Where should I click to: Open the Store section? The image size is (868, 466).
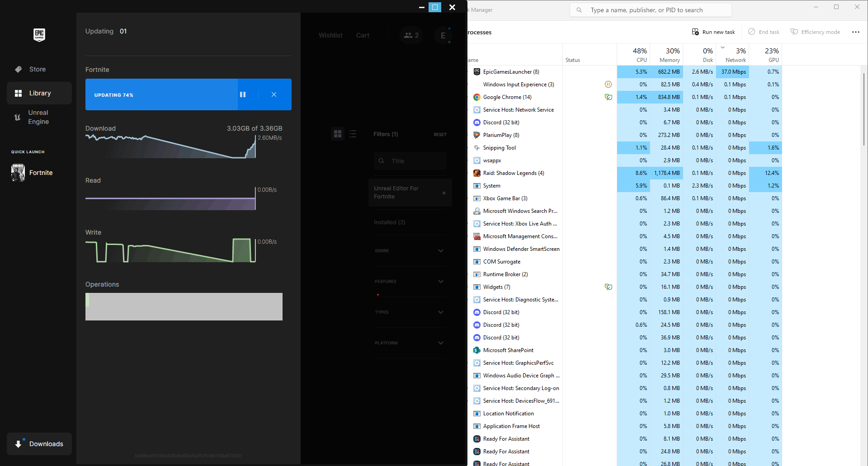[39, 69]
